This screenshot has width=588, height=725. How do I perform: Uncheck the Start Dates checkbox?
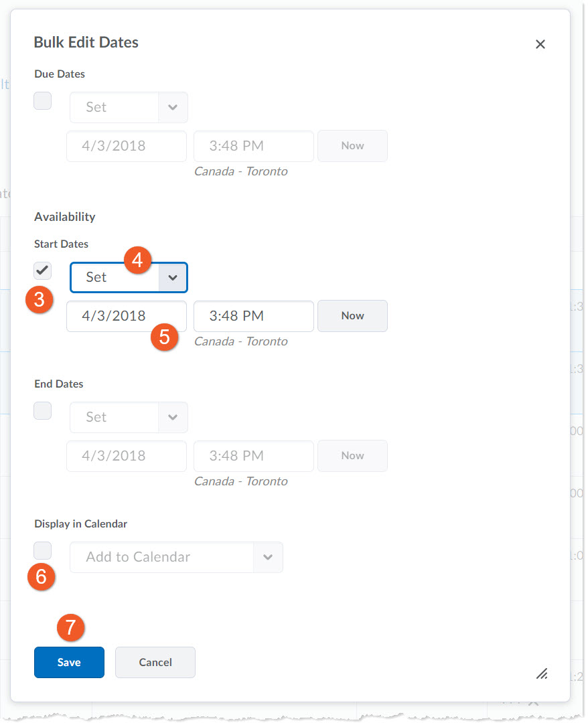[43, 270]
